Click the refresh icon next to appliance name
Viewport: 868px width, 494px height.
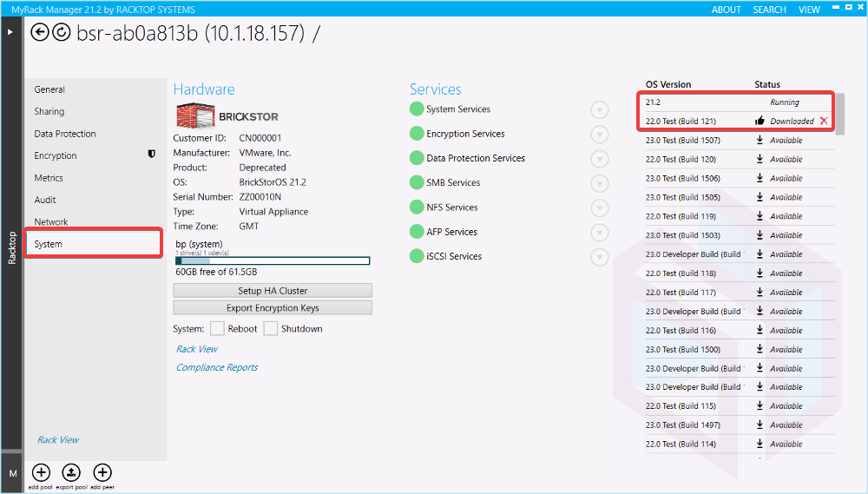(x=62, y=33)
